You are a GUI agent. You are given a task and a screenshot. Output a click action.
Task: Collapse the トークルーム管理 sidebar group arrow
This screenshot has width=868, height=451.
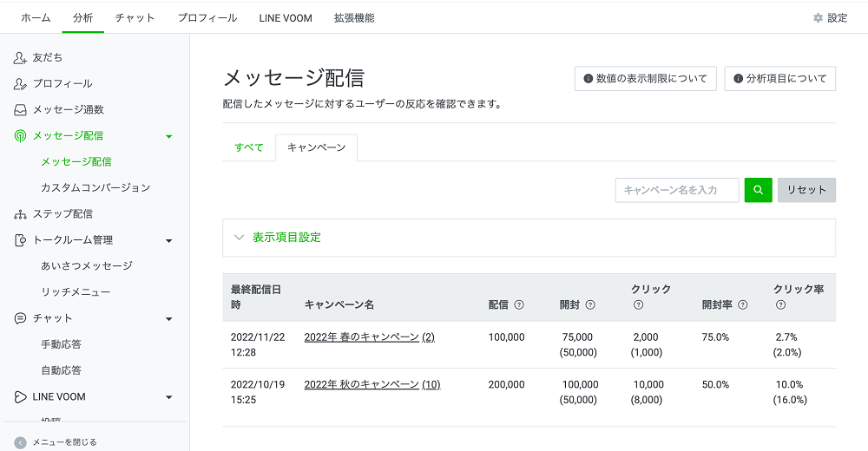[168, 240]
